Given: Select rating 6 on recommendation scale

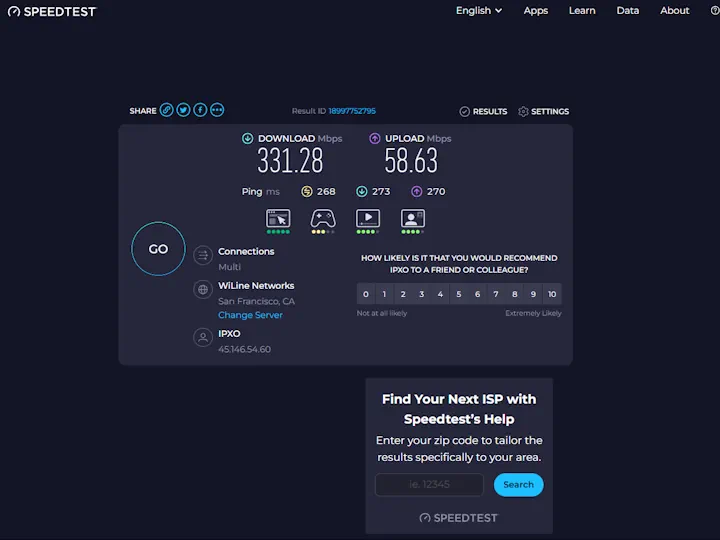Looking at the screenshot, I should pyautogui.click(x=478, y=294).
